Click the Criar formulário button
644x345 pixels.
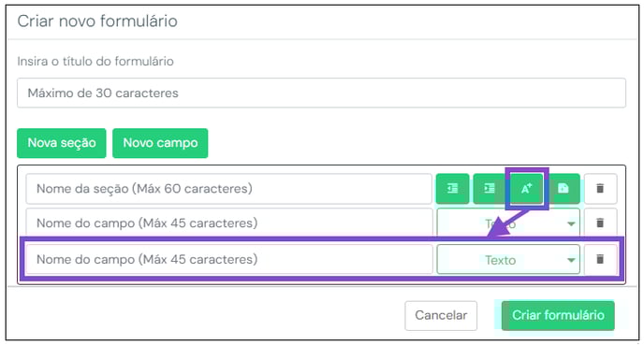(x=558, y=315)
